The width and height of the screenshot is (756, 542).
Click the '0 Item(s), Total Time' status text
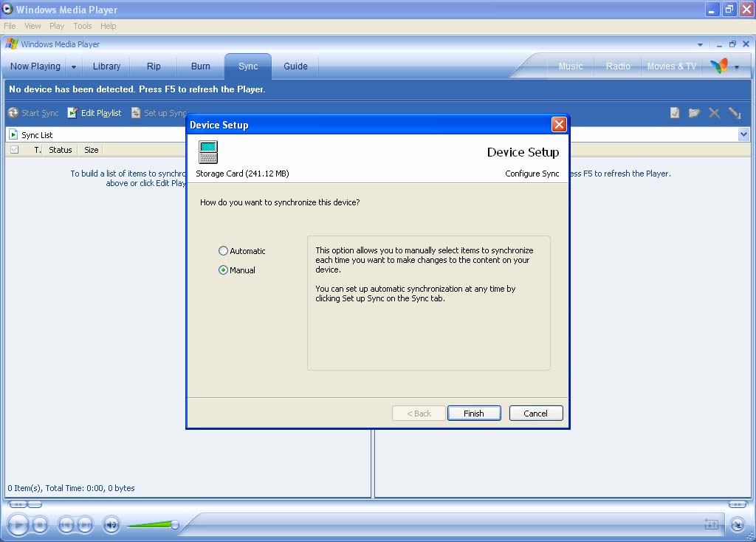tap(72, 488)
